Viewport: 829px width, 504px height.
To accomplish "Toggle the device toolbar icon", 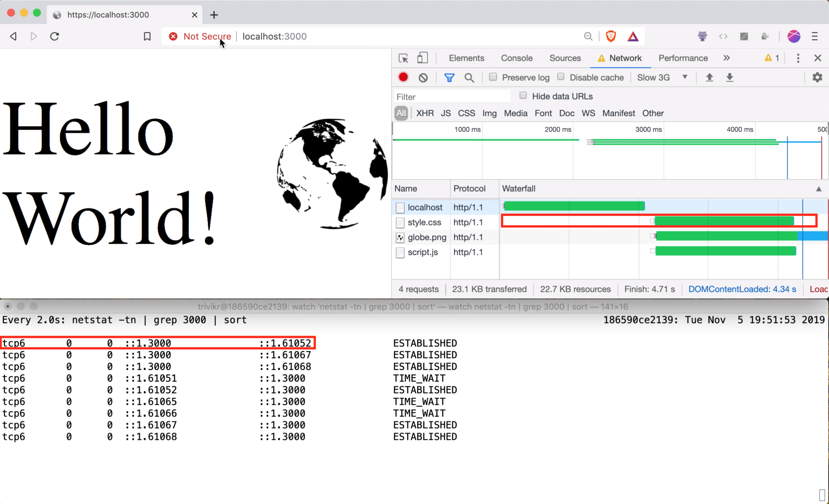I will (x=422, y=58).
